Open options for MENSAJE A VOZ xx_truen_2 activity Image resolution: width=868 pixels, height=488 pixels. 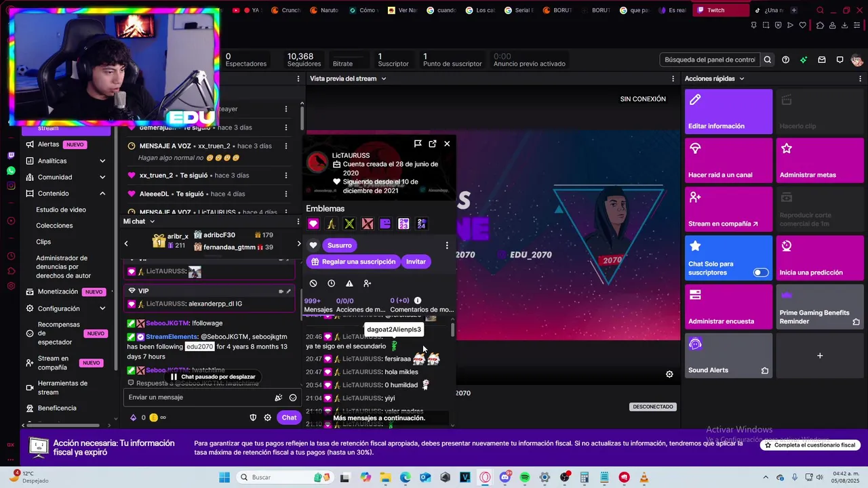click(286, 146)
